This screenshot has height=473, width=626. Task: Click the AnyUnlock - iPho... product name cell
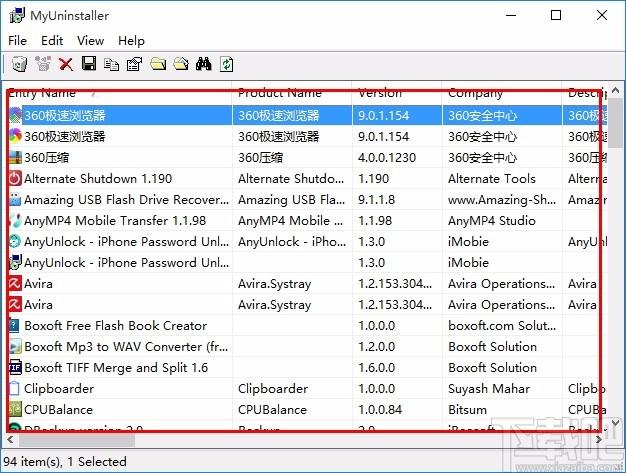coord(292,241)
